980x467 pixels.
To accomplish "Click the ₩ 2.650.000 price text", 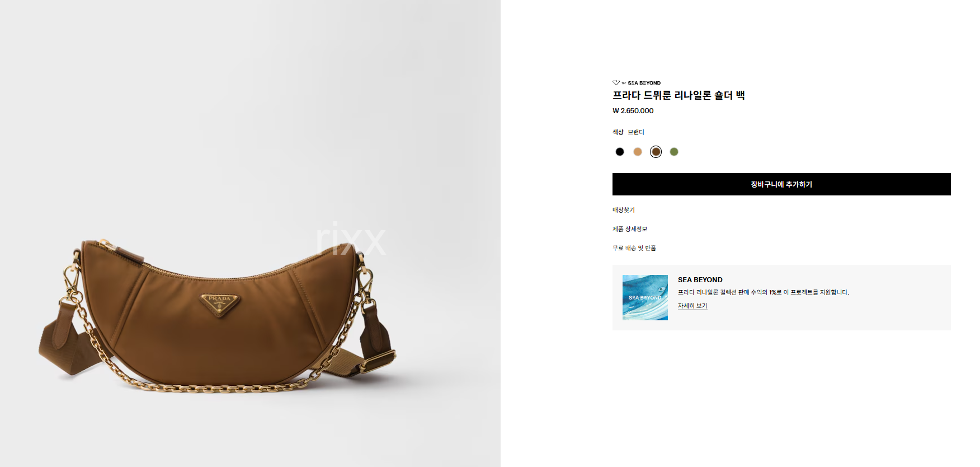I will (x=633, y=111).
